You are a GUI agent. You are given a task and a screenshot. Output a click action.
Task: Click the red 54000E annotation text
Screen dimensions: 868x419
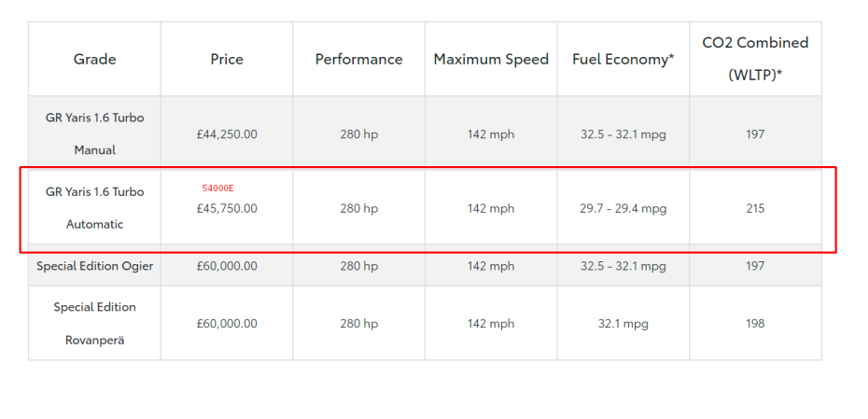tap(218, 189)
